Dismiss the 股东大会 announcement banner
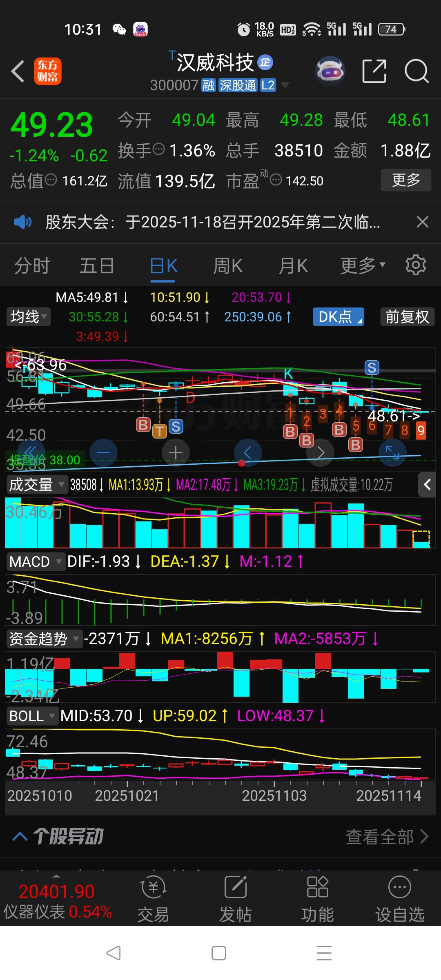Viewport: 441px width, 980px height. click(x=423, y=222)
